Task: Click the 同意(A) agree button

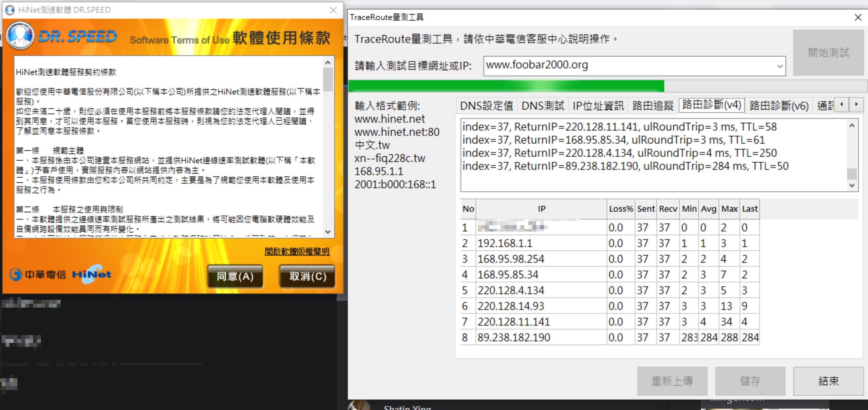Action: point(235,276)
